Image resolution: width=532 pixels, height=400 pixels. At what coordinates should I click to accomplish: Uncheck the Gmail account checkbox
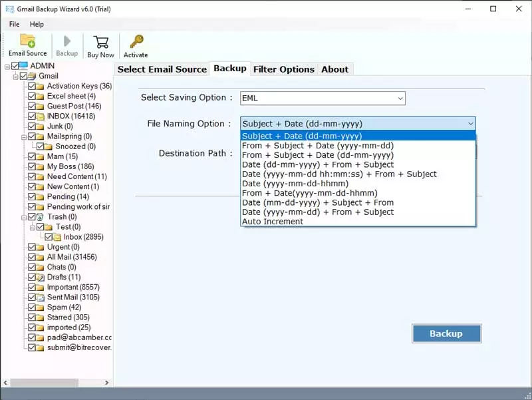coord(23,76)
